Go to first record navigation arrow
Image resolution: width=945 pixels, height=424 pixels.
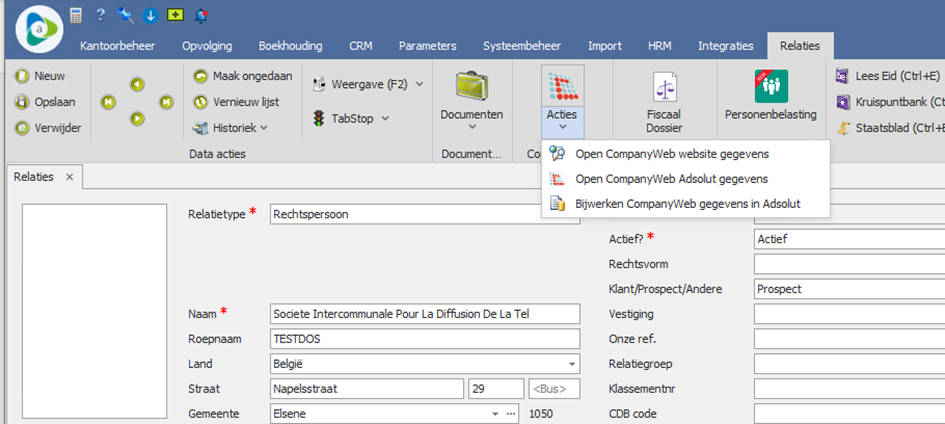point(108,102)
